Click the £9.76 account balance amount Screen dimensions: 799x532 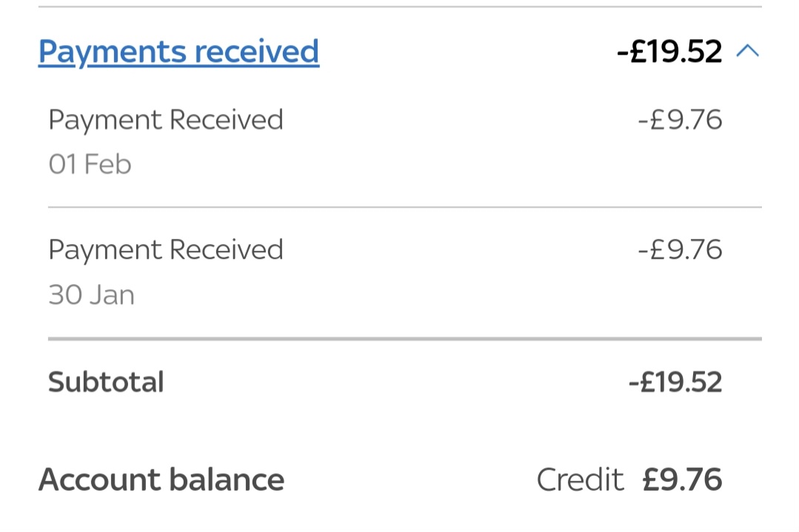click(x=682, y=479)
